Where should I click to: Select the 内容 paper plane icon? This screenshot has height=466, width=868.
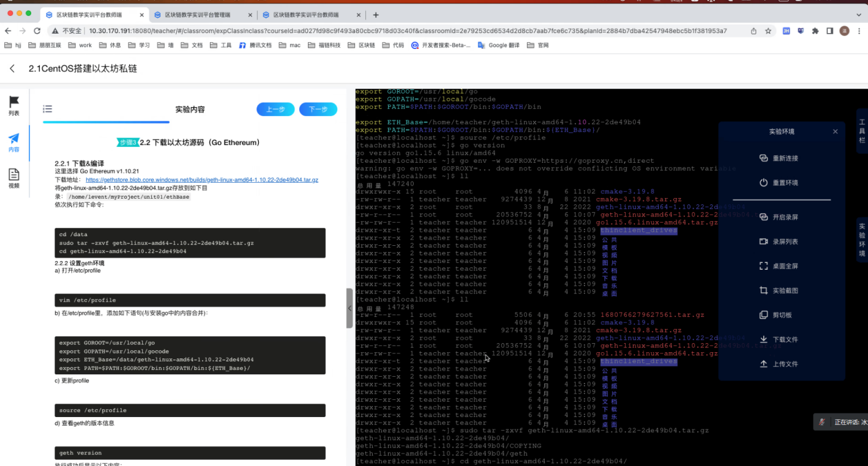pos(14,141)
